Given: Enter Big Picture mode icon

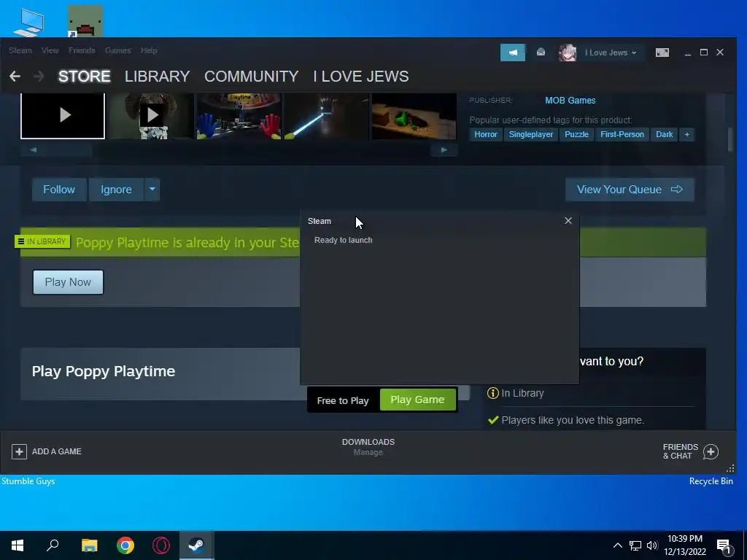Looking at the screenshot, I should tap(662, 52).
